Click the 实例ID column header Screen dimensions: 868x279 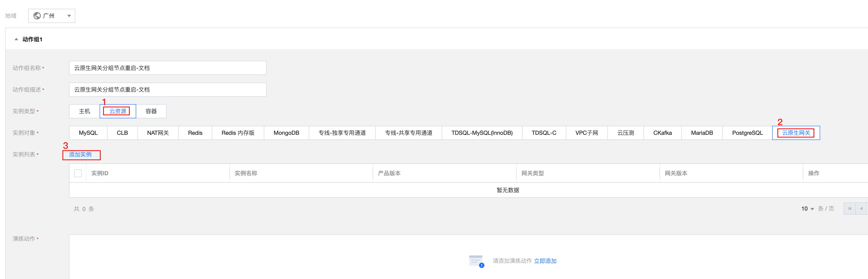pyautogui.click(x=100, y=173)
